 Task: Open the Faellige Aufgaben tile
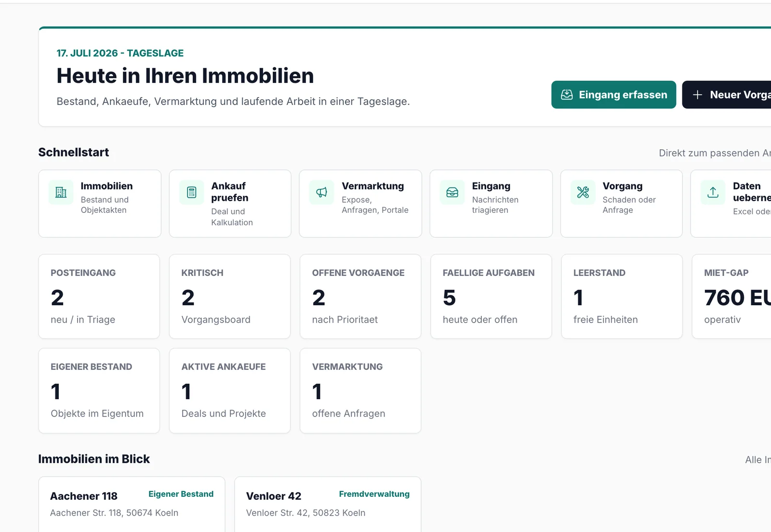click(x=491, y=297)
